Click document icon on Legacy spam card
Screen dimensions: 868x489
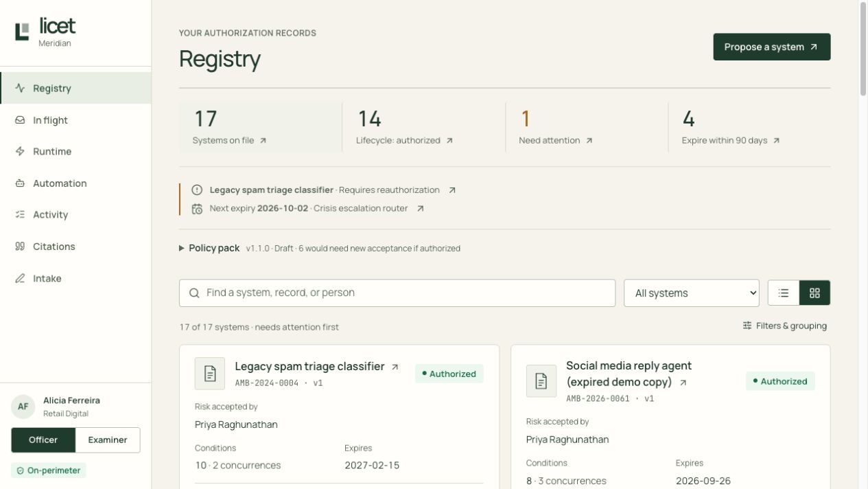click(x=210, y=374)
